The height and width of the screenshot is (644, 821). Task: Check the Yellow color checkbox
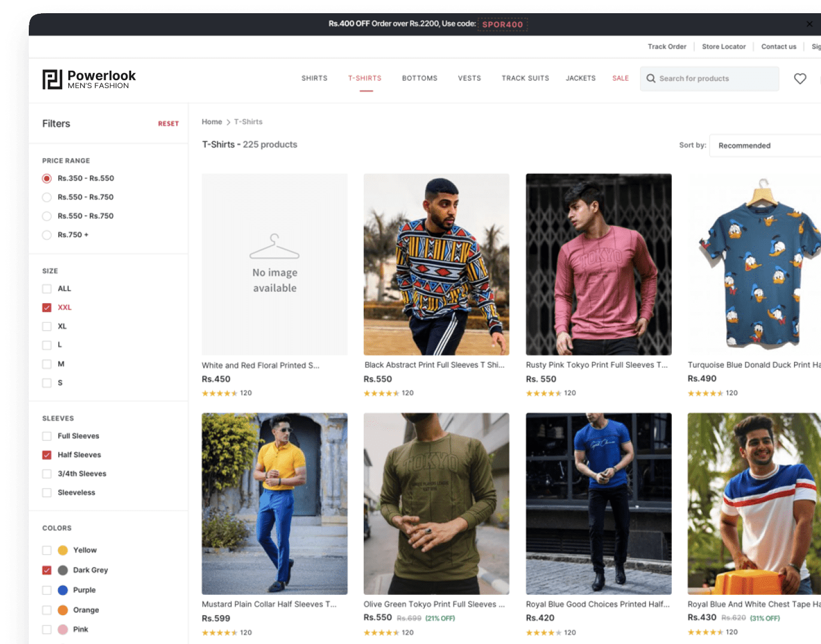[x=47, y=551]
